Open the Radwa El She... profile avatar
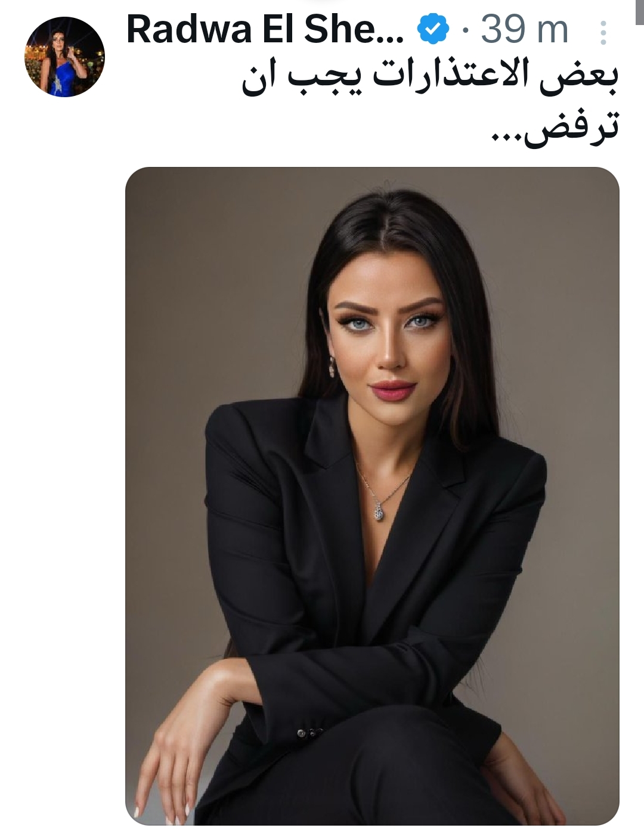 pos(64,57)
